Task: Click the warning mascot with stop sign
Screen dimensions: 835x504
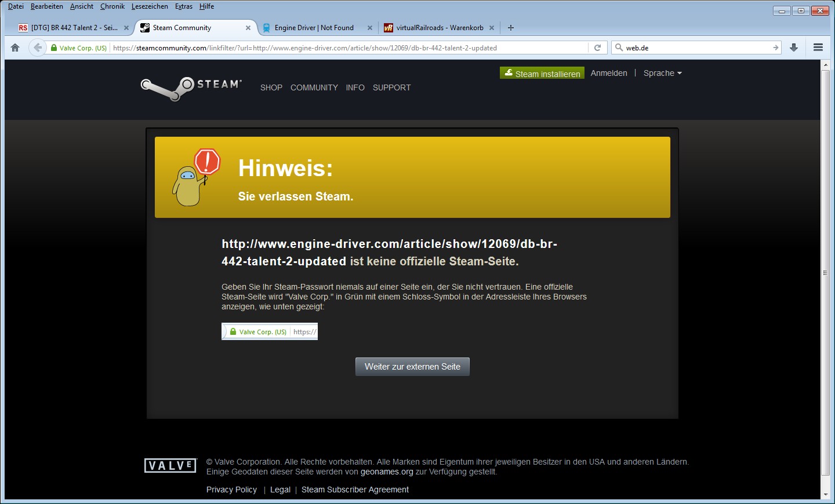Action: coord(197,177)
